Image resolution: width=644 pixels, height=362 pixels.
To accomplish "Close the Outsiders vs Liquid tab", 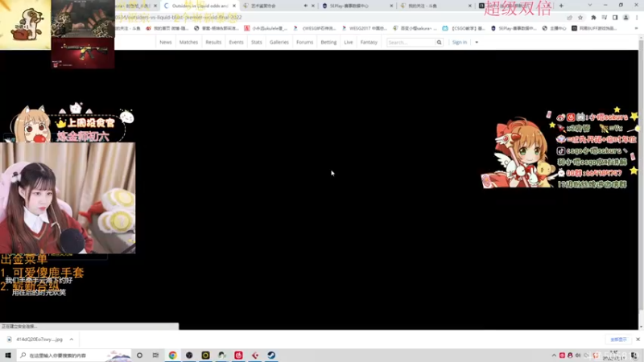I will pos(234,6).
